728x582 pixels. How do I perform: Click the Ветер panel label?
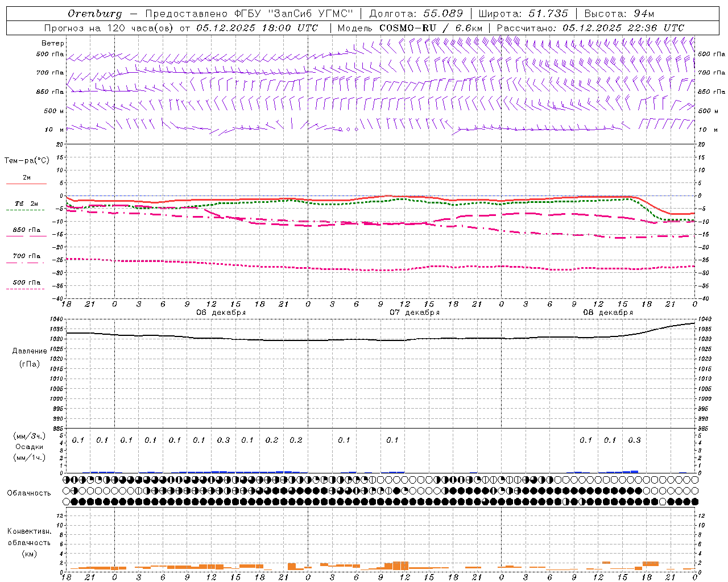point(53,43)
